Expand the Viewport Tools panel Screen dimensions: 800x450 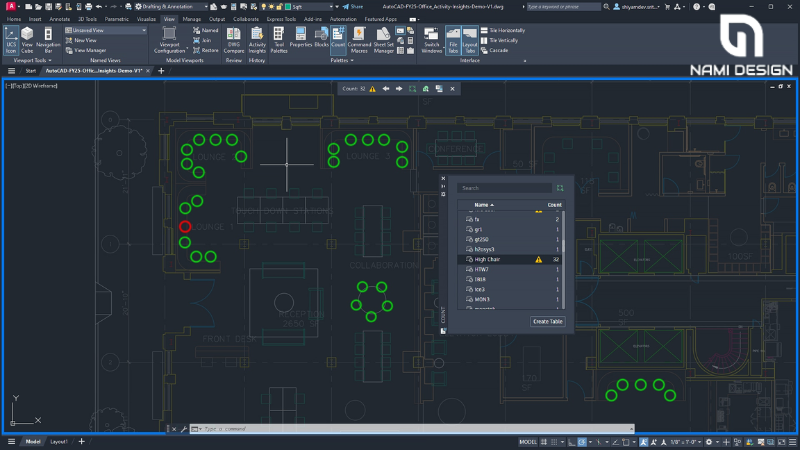coord(33,60)
